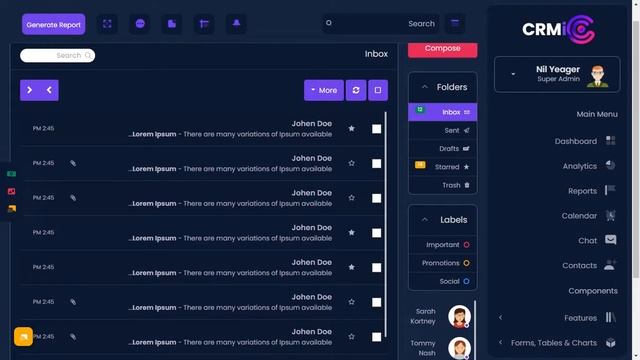640x360 pixels.
Task: Star the sixth email's outlined star
Action: [x=351, y=302]
